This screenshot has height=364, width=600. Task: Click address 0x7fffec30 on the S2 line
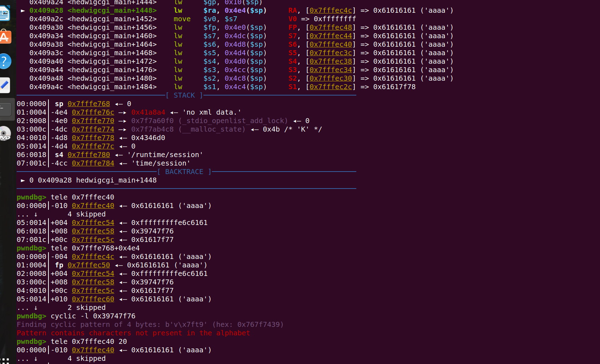pyautogui.click(x=331, y=78)
